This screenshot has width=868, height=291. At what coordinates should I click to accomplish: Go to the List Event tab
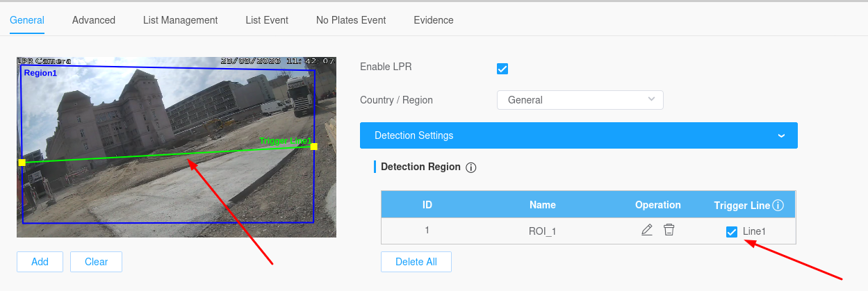click(x=267, y=20)
